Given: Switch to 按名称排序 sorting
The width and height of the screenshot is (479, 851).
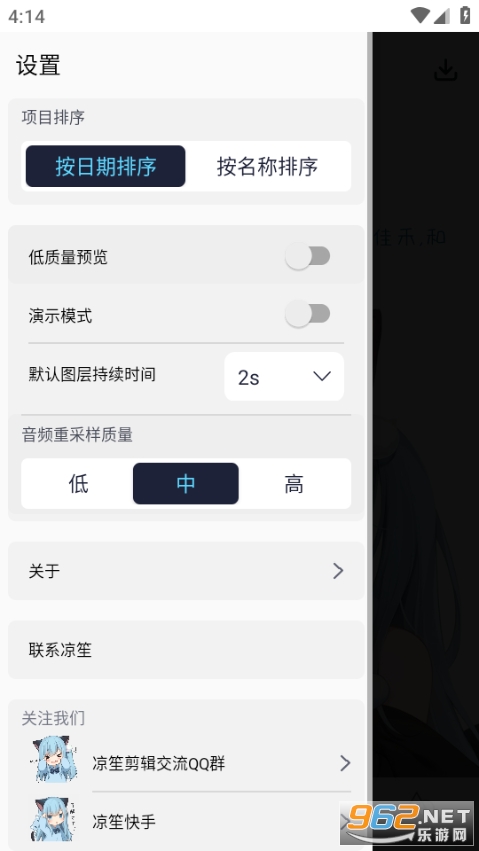Looking at the screenshot, I should [x=267, y=166].
